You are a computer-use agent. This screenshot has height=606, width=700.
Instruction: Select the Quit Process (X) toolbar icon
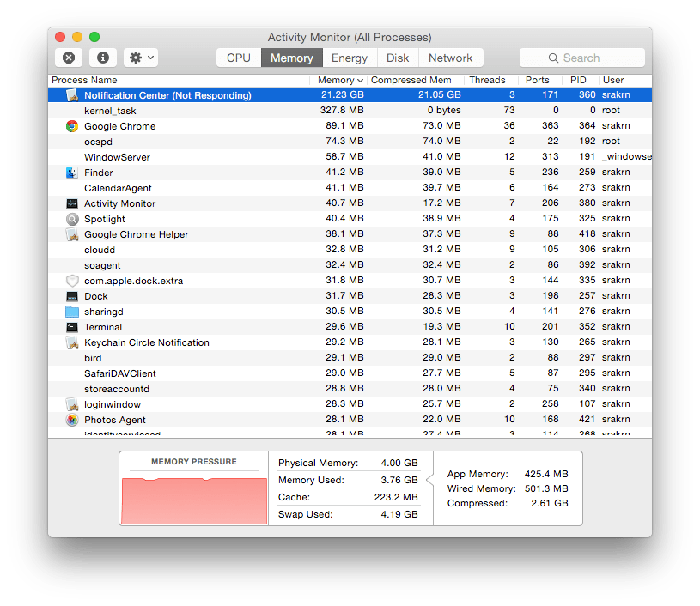click(68, 57)
